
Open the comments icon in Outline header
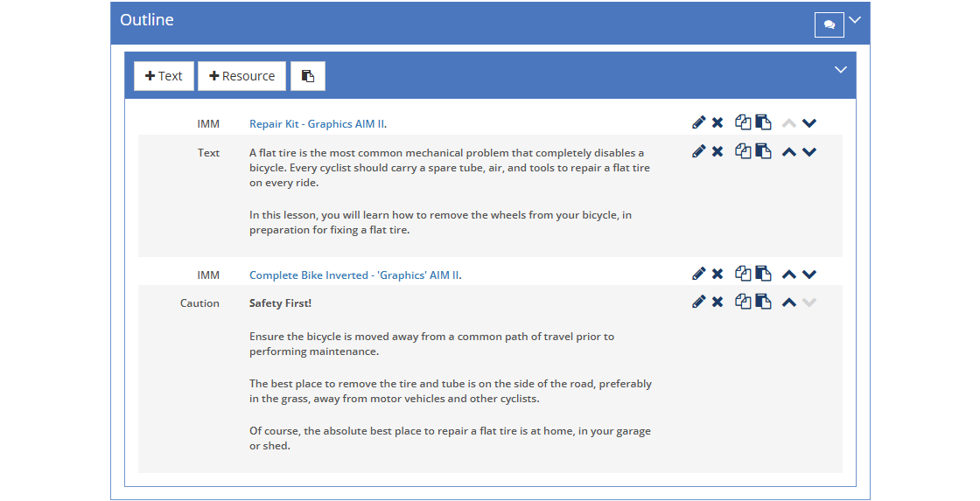[x=829, y=25]
